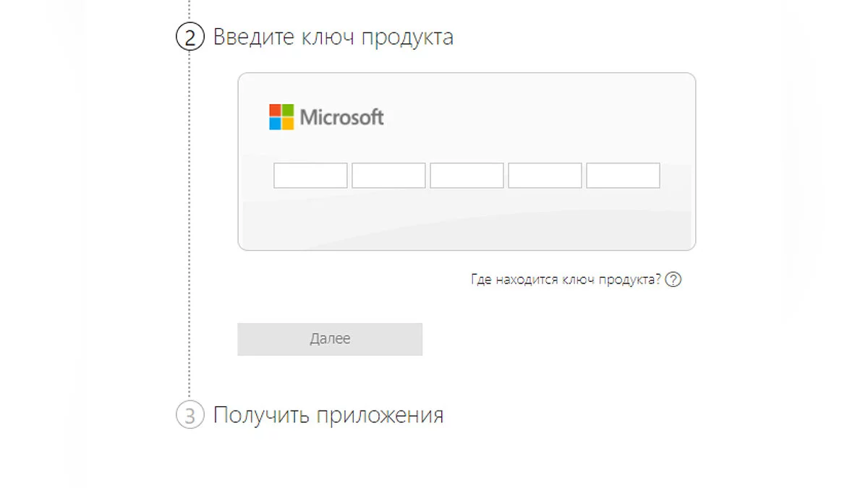The height and width of the screenshot is (488, 868).
Task: Click the question mark help icon
Action: click(673, 280)
